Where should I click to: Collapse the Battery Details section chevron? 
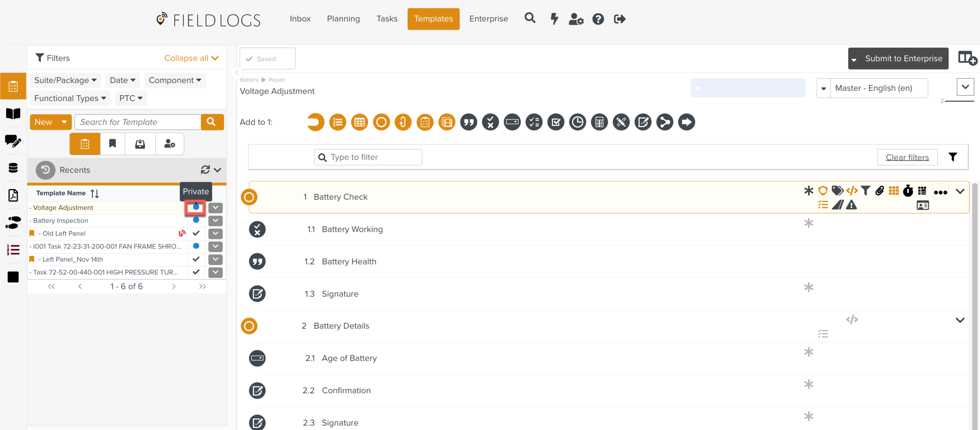960,320
